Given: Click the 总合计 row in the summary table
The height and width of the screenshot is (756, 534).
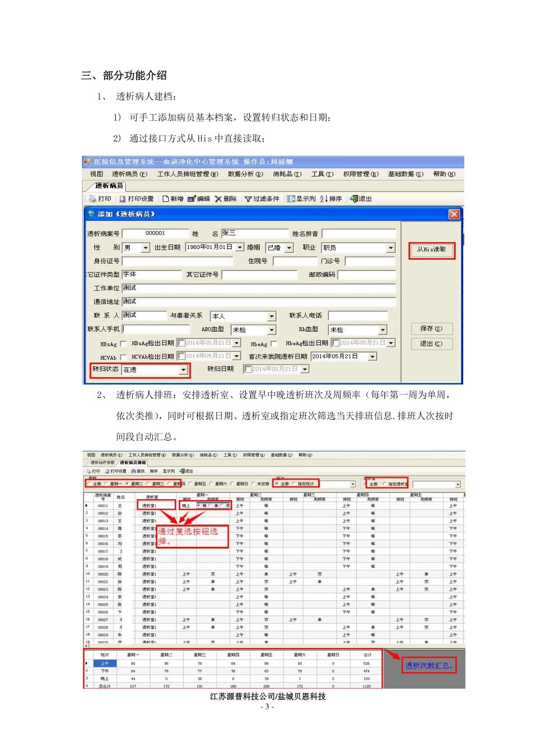Looking at the screenshot, I should pos(233,686).
